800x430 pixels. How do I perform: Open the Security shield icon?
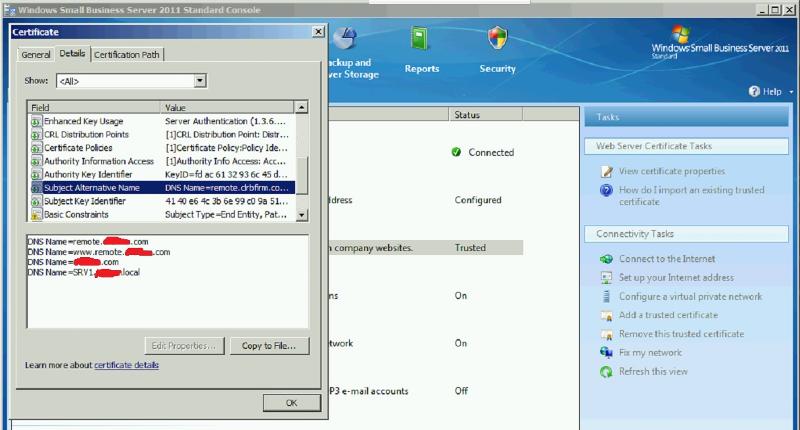(497, 38)
